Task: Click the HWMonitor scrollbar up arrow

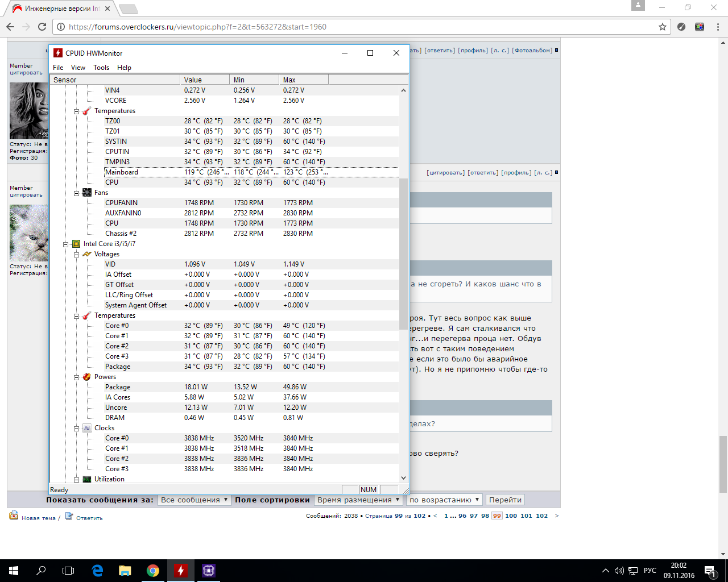Action: 404,90
